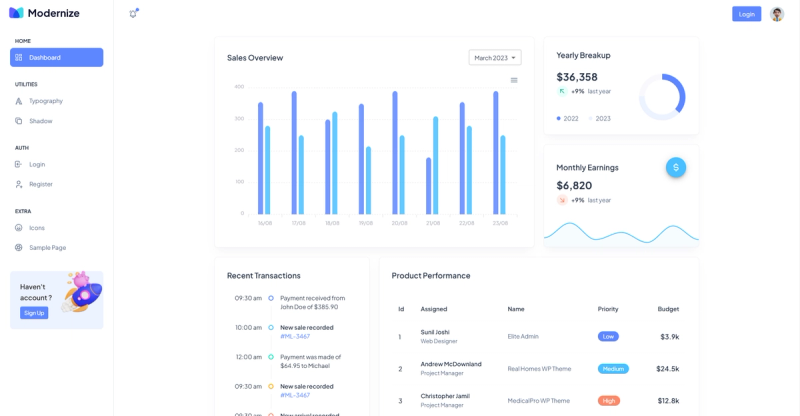This screenshot has width=800, height=416.
Task: Click the Monthly Earnings down-arrow icon
Action: point(562,200)
